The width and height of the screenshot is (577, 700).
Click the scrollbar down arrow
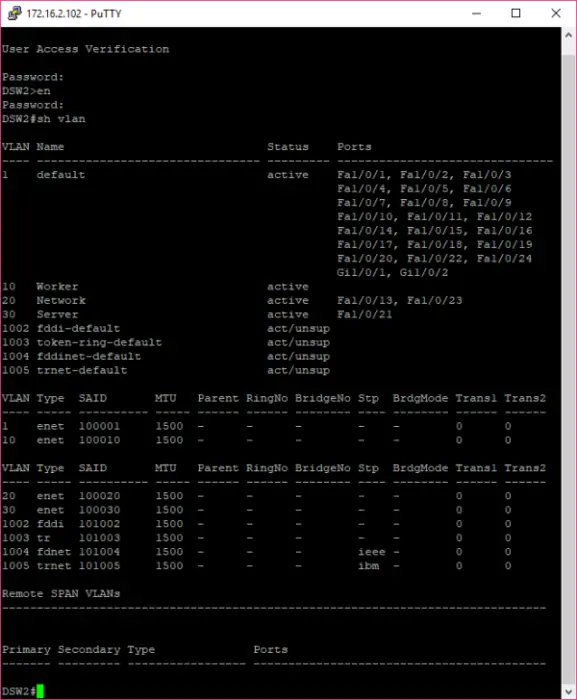(569, 692)
